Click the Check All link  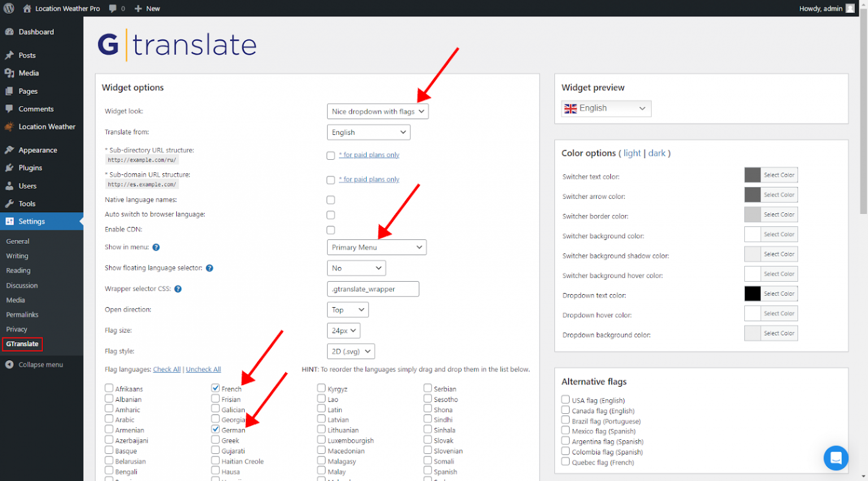(167, 369)
